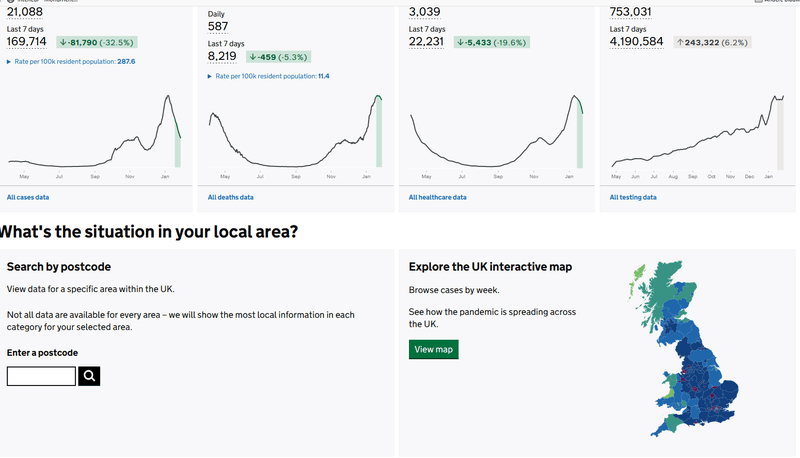Click the Search by postcode heading
This screenshot has width=800, height=458.
tap(59, 267)
